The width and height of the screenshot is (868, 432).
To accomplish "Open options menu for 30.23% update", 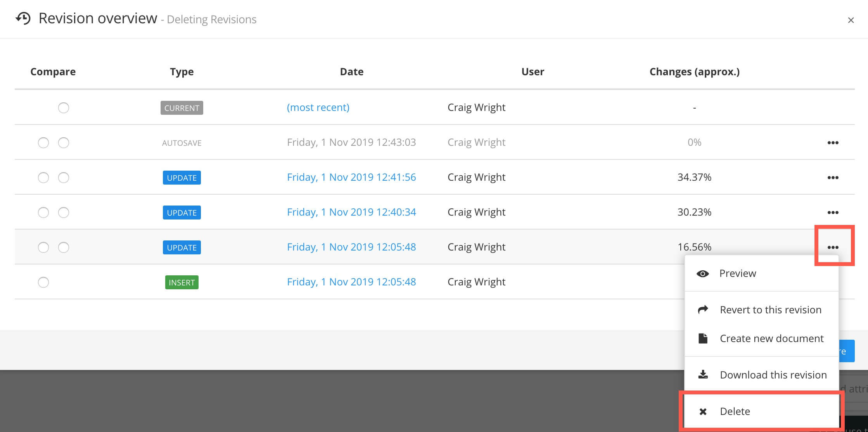I will point(833,213).
